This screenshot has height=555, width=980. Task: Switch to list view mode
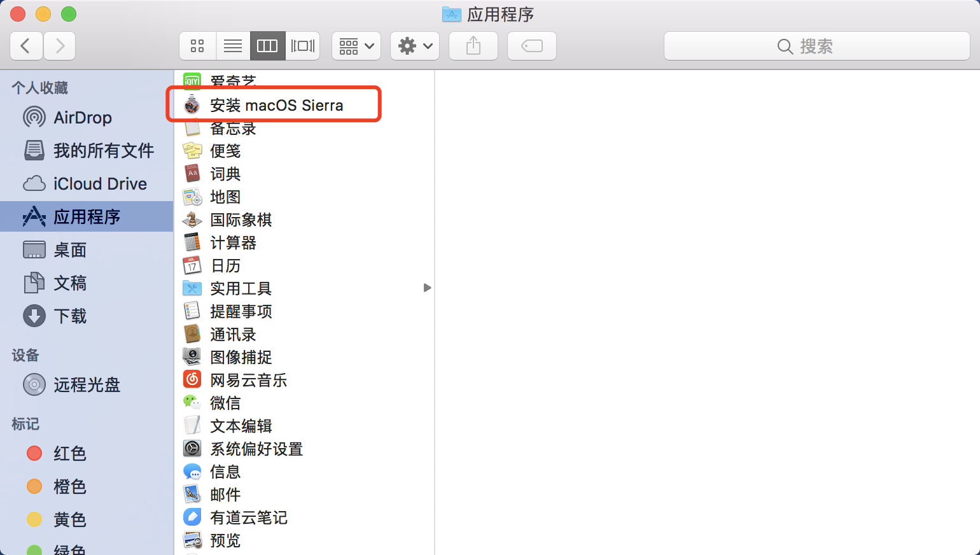(x=233, y=46)
